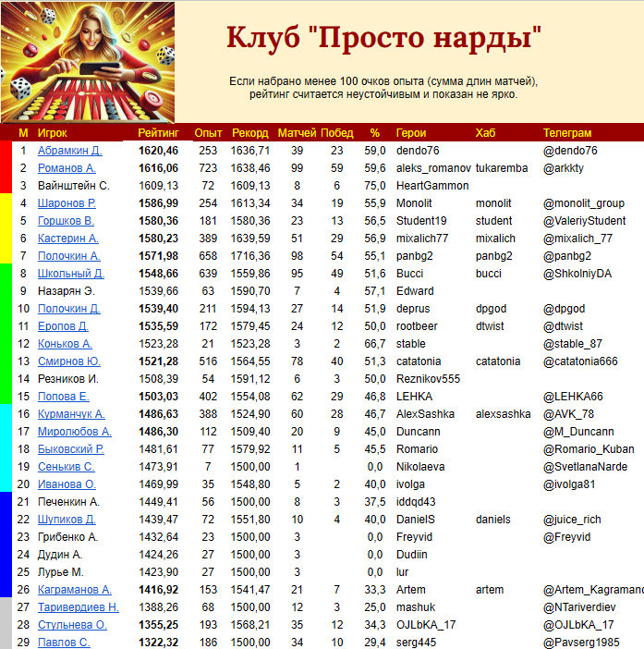Open player link Иванова О.
Screen dimensions: 644x649
pos(67,484)
